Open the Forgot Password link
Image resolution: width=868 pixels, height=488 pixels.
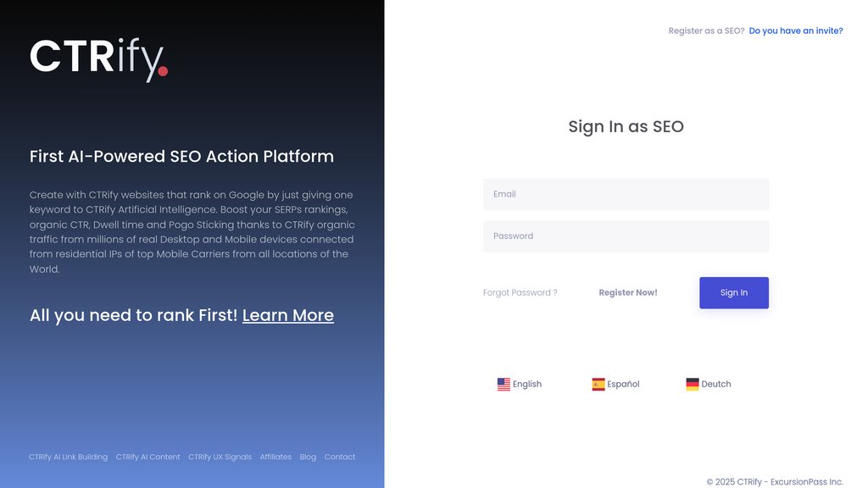[520, 292]
